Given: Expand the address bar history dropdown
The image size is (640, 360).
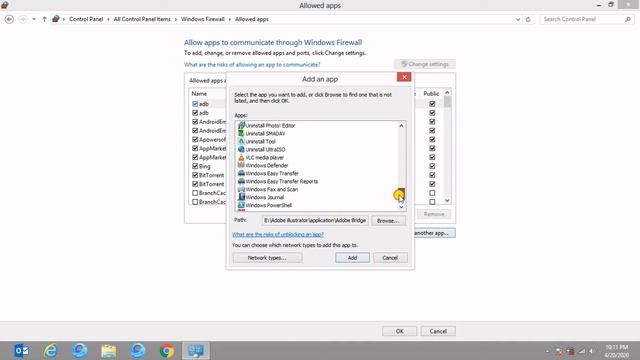Looking at the screenshot, I should pos(518,19).
